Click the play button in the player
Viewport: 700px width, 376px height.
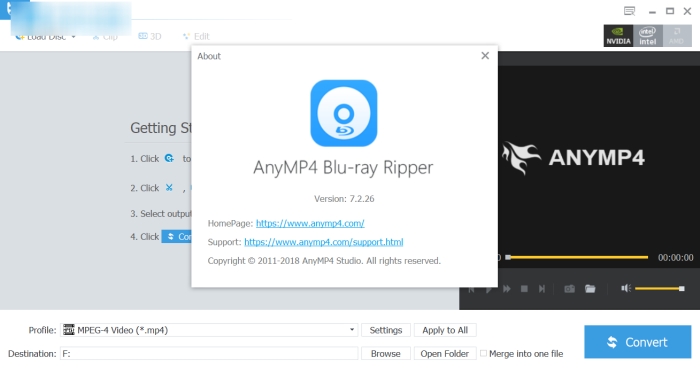click(x=489, y=289)
